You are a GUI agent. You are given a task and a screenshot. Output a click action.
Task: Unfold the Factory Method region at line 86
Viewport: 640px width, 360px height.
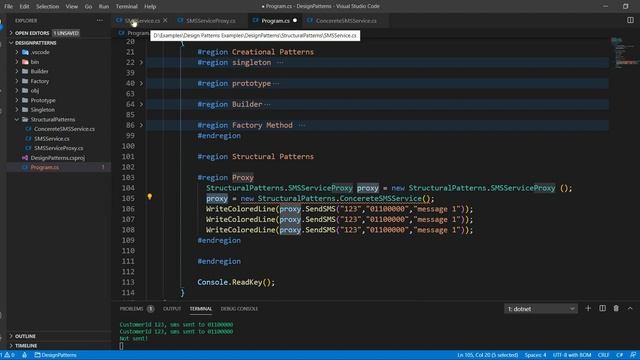coord(141,125)
